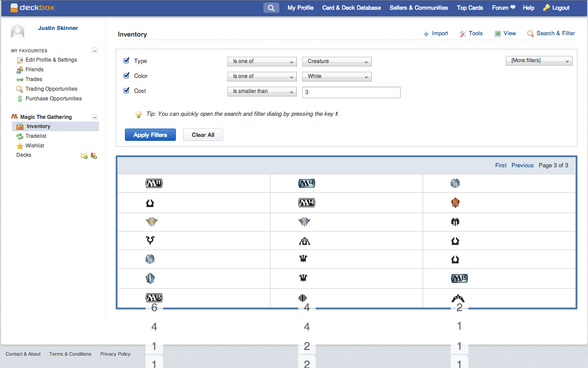Click the user avatar picture
Viewport: 588px width, 368px height.
point(18,31)
